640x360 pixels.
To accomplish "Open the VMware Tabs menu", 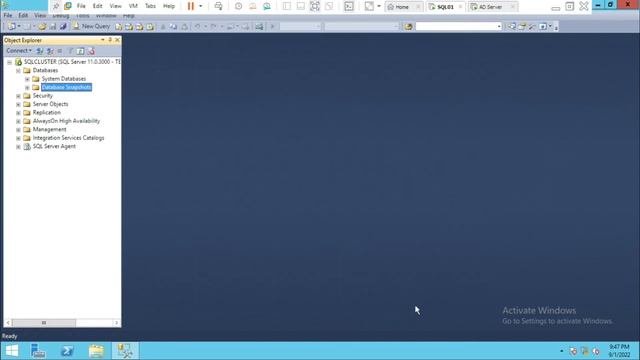I will [150, 6].
